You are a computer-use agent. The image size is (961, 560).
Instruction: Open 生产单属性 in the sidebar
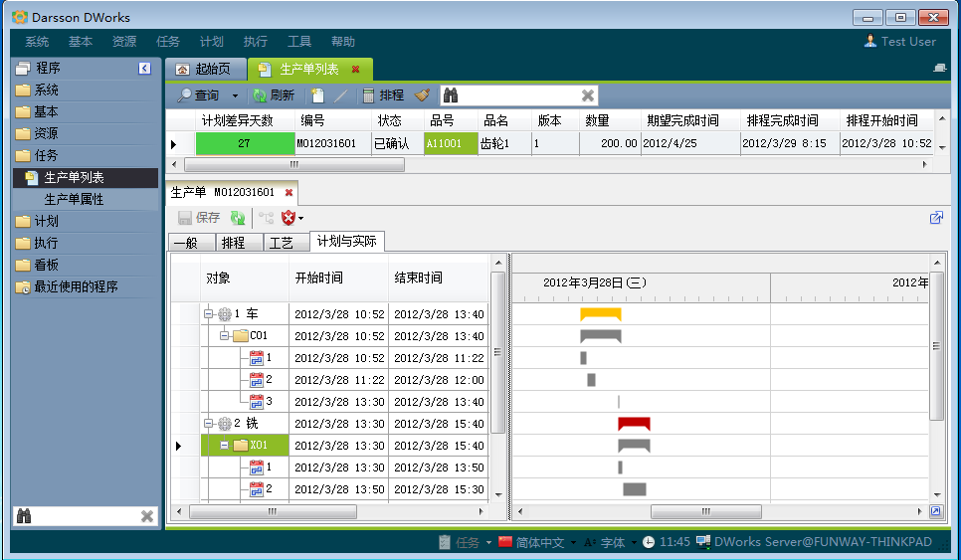(x=74, y=199)
